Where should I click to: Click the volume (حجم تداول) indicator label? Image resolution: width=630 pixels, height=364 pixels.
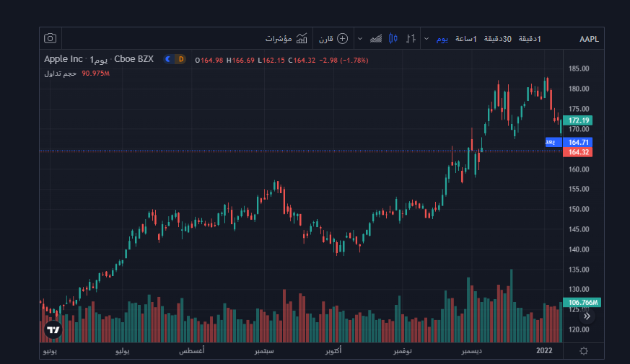tap(61, 74)
